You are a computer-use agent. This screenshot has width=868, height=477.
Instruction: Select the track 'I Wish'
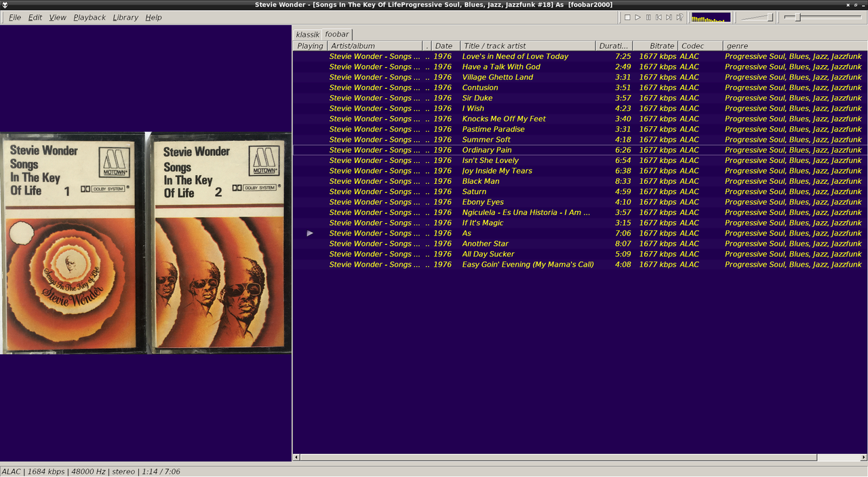(x=473, y=109)
